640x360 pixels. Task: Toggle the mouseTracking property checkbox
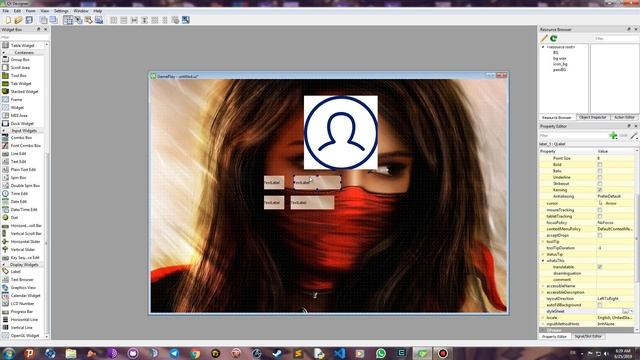600,210
